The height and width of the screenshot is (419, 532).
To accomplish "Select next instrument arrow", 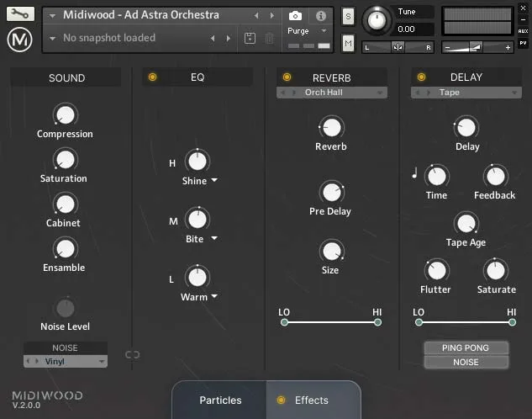I will coord(271,15).
